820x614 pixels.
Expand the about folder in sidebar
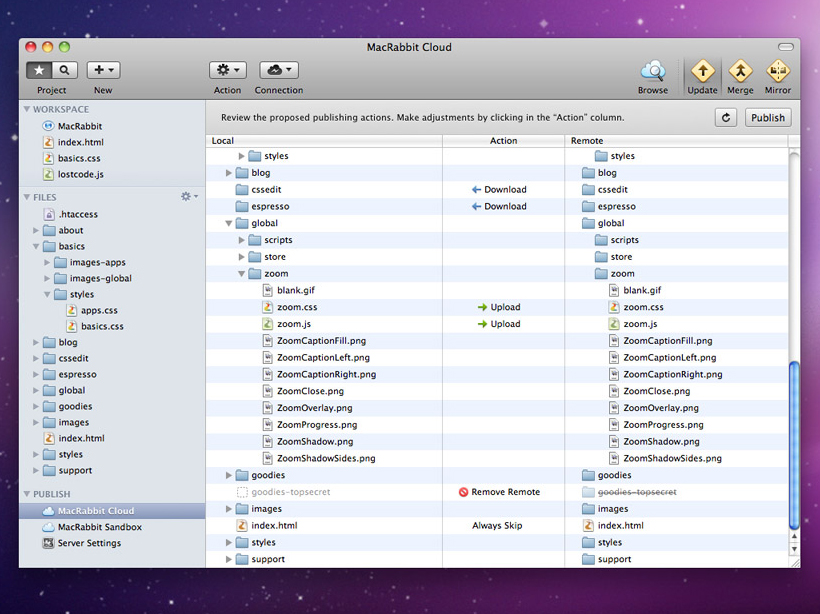pyautogui.click(x=36, y=230)
